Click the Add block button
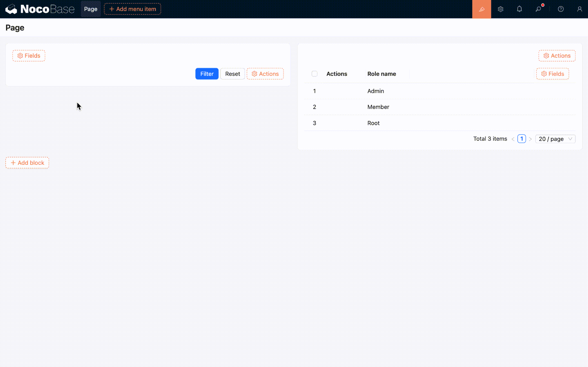 tap(27, 163)
